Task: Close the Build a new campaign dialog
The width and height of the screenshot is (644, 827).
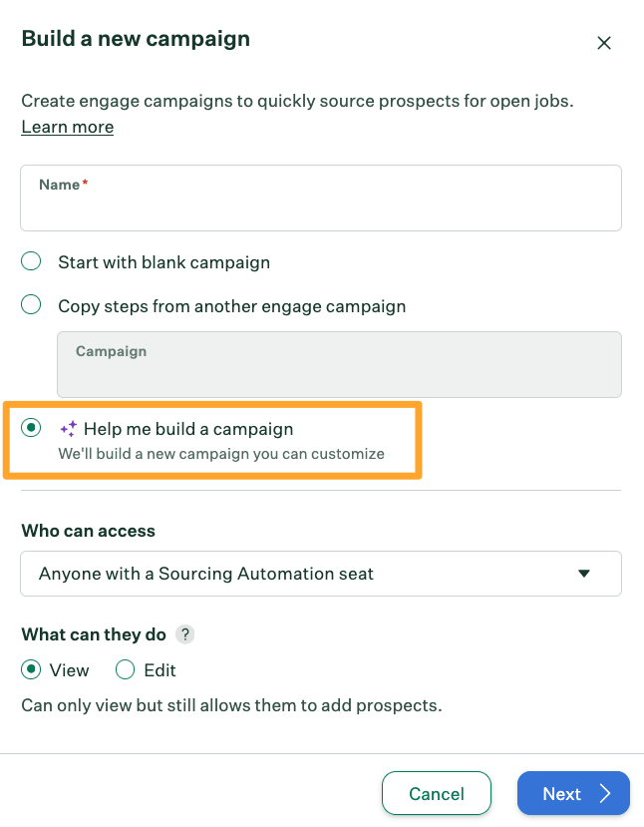Action: 603,43
